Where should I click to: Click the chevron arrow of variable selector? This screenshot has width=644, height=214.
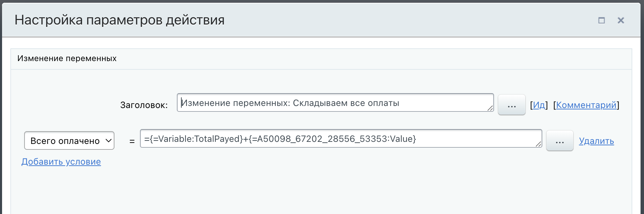click(108, 141)
